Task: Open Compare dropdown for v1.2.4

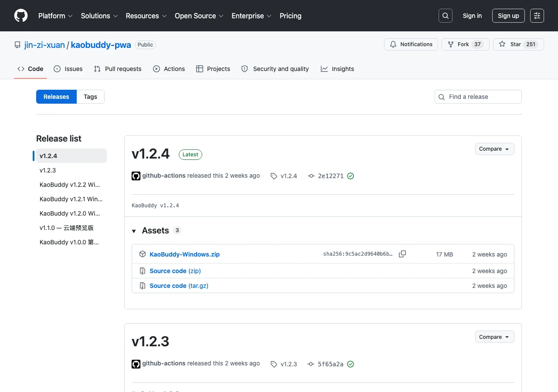Action: [494, 149]
